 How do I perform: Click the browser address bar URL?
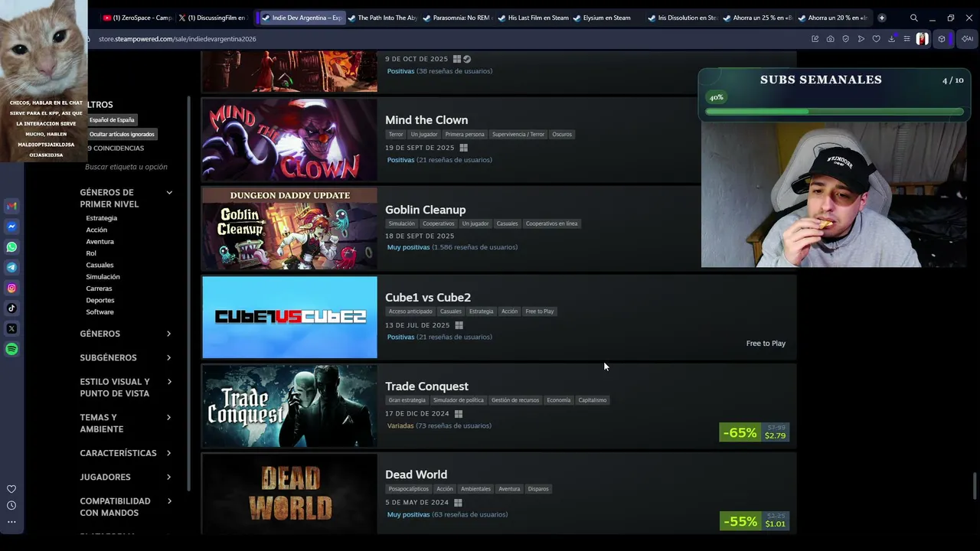pos(177,39)
